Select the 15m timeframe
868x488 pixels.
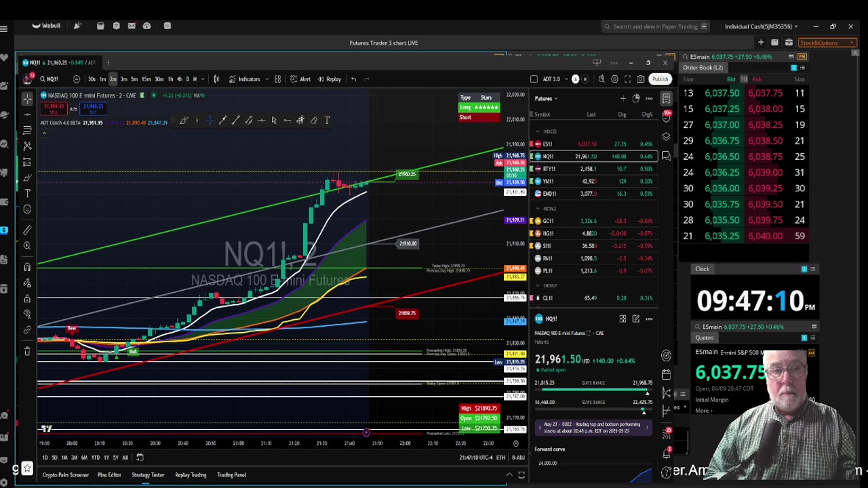click(x=146, y=79)
